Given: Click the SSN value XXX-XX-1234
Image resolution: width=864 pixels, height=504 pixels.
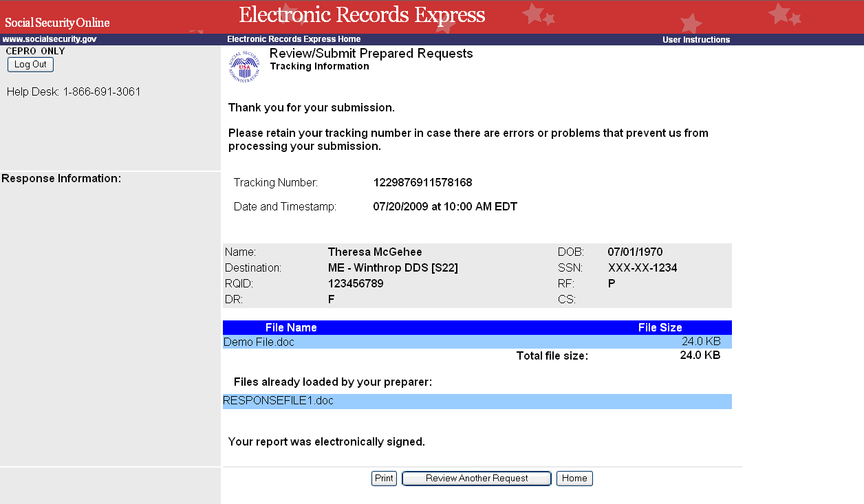Looking at the screenshot, I should coord(642,268).
